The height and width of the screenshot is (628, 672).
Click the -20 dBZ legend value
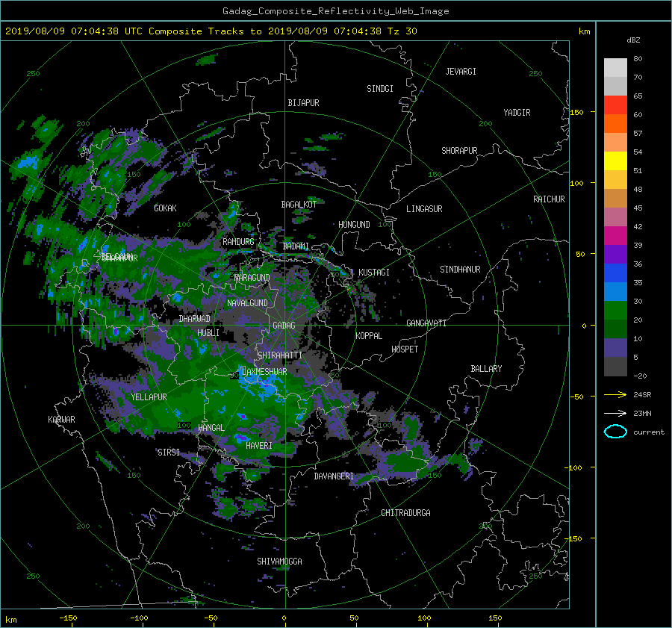(640, 376)
